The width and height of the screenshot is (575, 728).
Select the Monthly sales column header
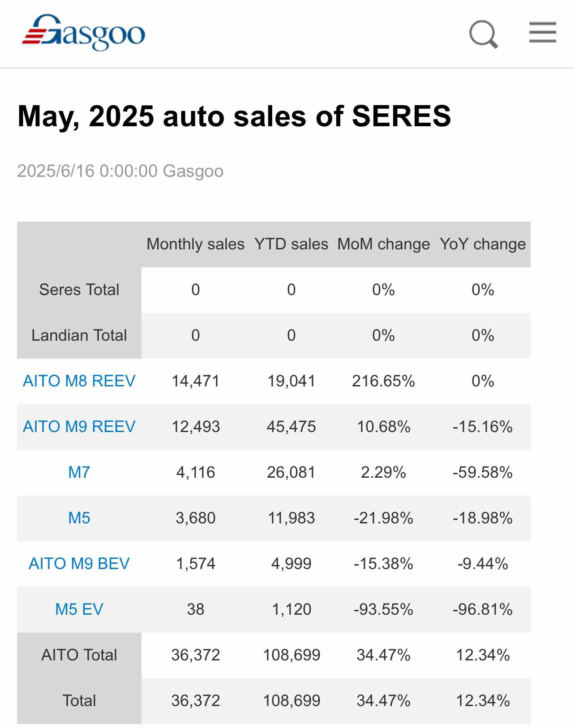tap(196, 244)
